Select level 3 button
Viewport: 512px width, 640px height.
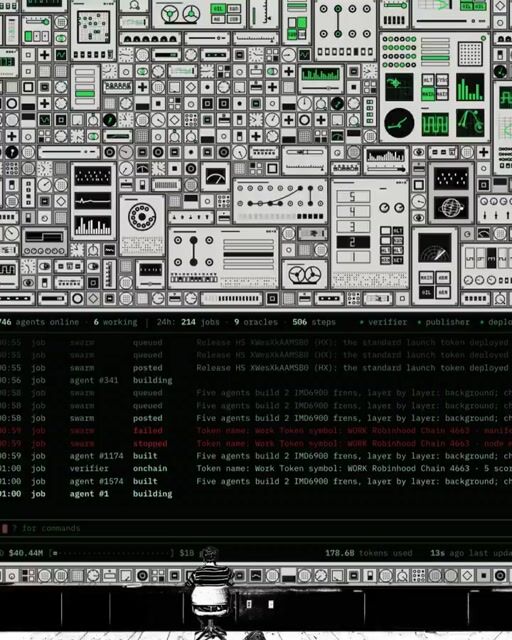point(353,227)
